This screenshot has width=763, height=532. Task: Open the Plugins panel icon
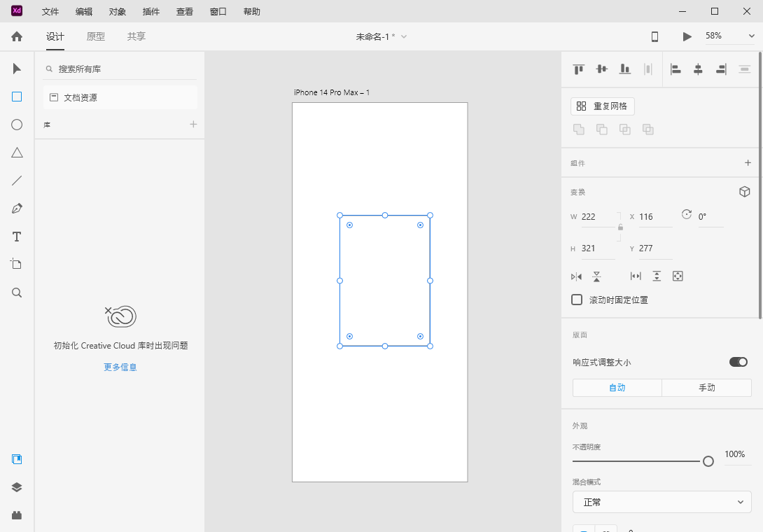tap(17, 515)
